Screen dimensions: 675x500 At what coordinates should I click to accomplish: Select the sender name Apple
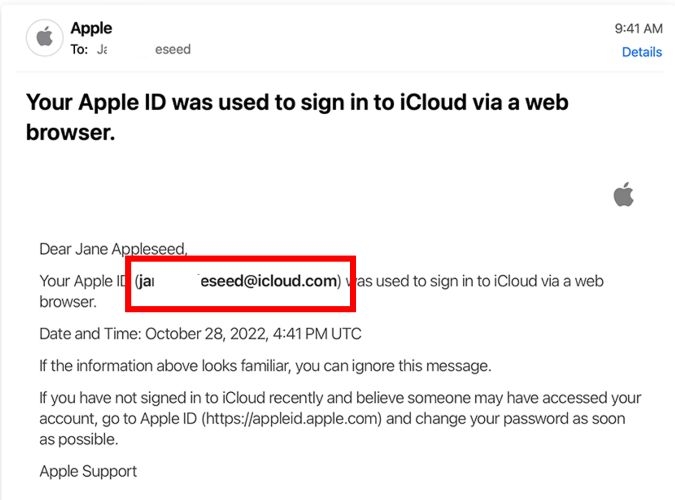(91, 28)
